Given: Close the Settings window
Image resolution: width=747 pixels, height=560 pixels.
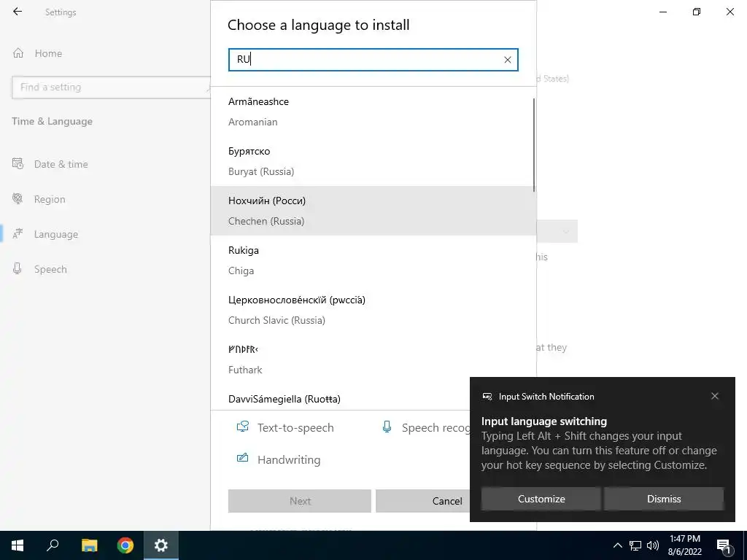Looking at the screenshot, I should 729,12.
